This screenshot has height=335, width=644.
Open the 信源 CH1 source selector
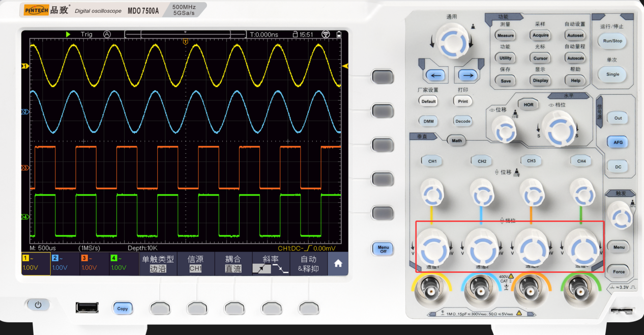[x=195, y=264]
